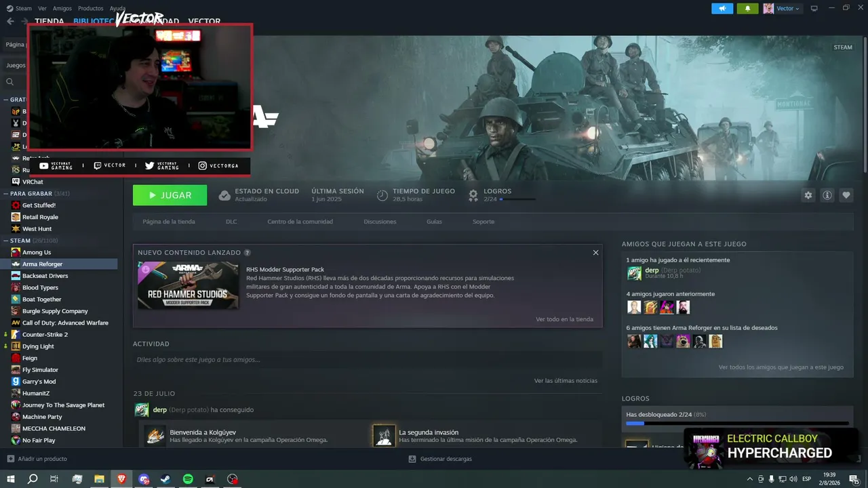
Task: Select Boat Together in game list
Action: click(41, 299)
